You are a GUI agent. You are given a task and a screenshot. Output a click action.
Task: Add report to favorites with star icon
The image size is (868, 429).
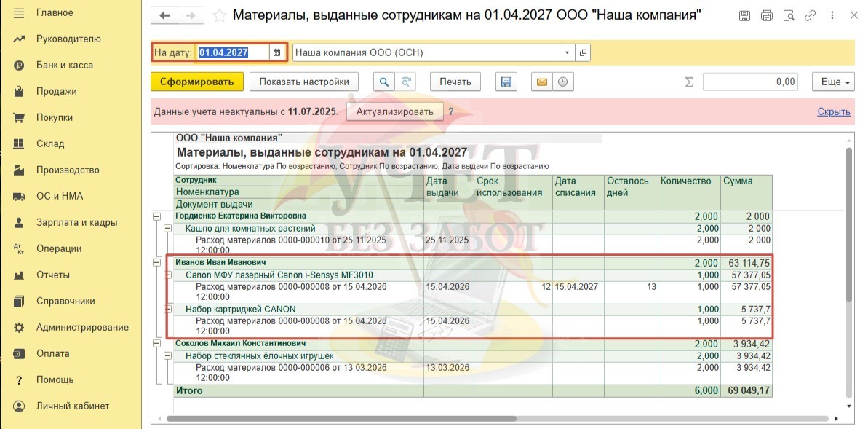219,16
